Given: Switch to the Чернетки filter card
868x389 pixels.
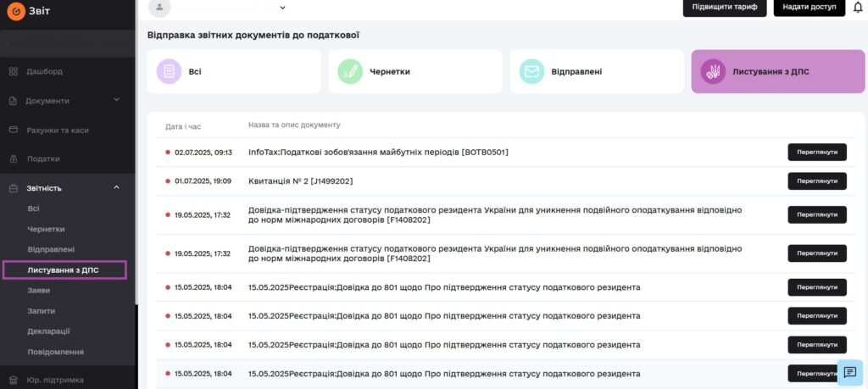Looking at the screenshot, I should tap(415, 71).
